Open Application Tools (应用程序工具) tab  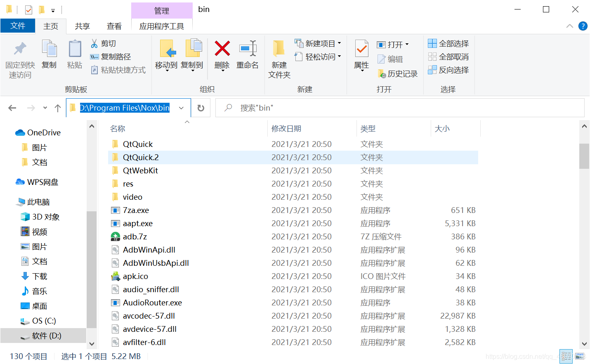pos(162,26)
